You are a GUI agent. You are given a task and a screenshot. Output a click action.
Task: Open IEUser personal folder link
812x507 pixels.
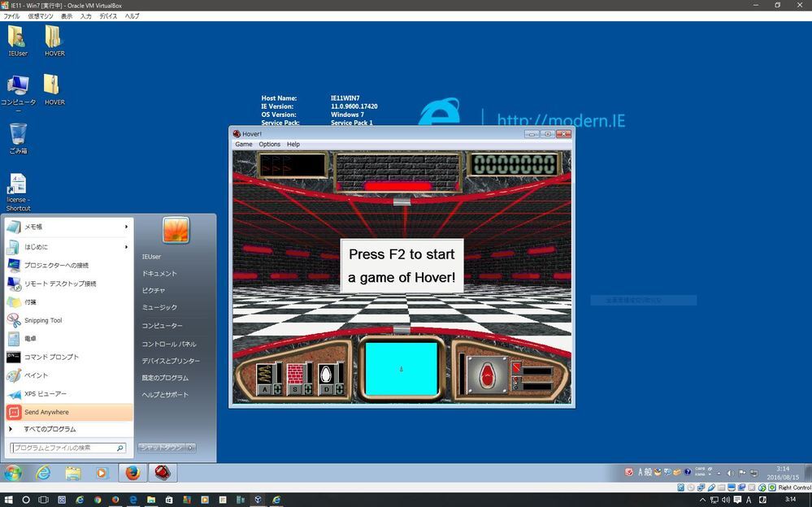pos(151,257)
